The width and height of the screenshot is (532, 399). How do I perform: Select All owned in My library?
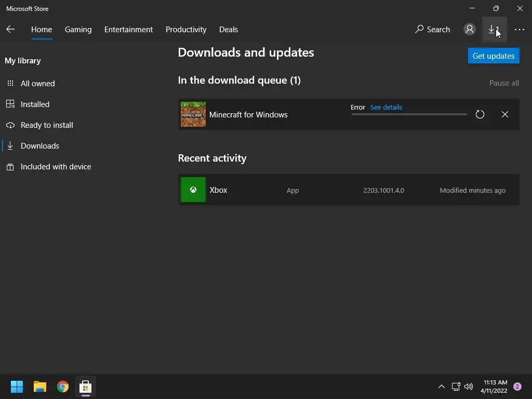[37, 84]
